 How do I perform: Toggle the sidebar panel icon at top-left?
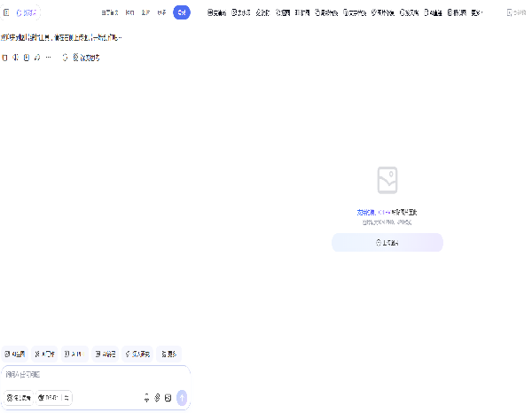(6, 13)
